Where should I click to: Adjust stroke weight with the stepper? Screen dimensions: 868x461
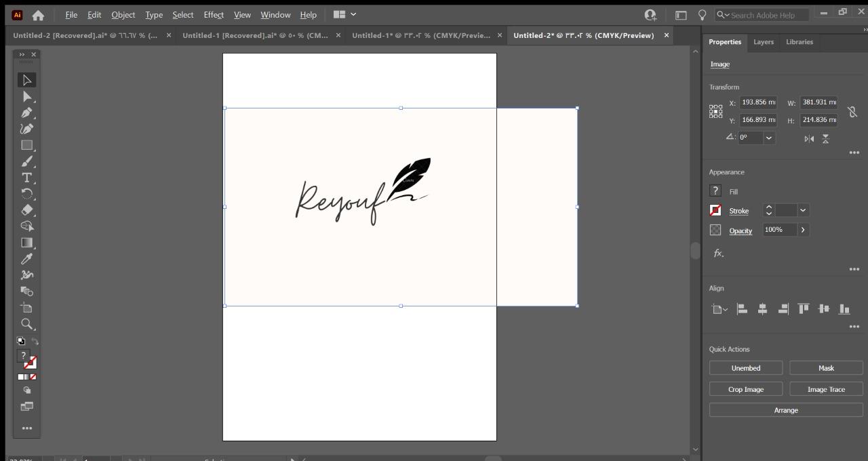click(x=769, y=210)
